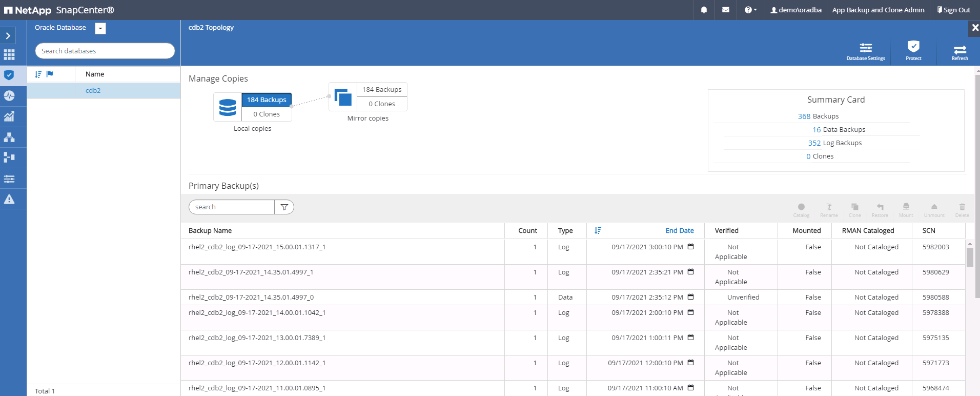Open the Alerts warning triangle in sidebar
The image size is (980, 396).
[x=9, y=199]
